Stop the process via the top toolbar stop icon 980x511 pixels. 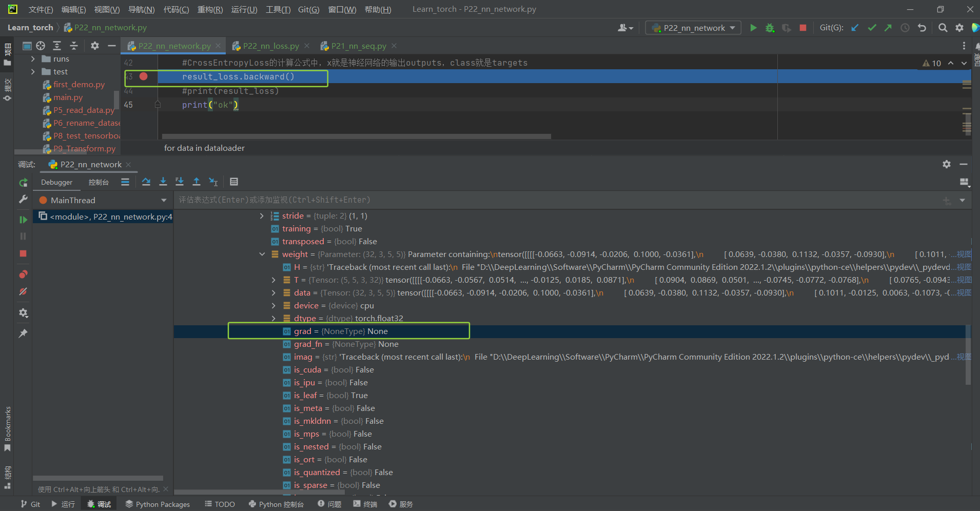pyautogui.click(x=803, y=28)
